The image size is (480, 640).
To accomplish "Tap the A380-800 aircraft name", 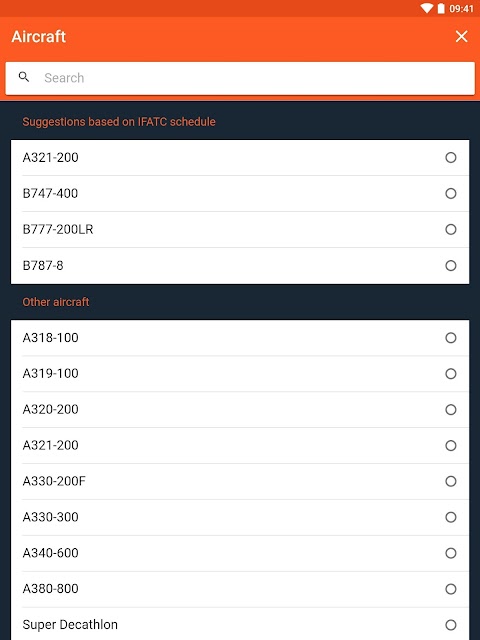I will click(x=50, y=589).
